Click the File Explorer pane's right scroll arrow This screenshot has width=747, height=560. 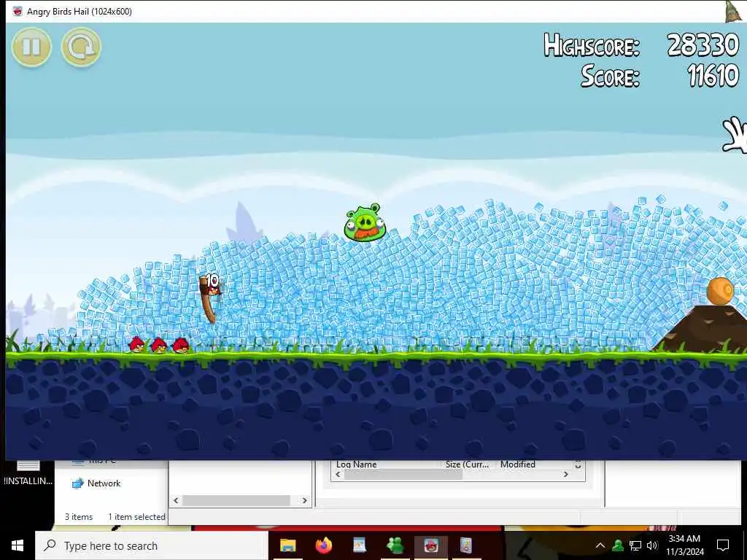(x=304, y=500)
